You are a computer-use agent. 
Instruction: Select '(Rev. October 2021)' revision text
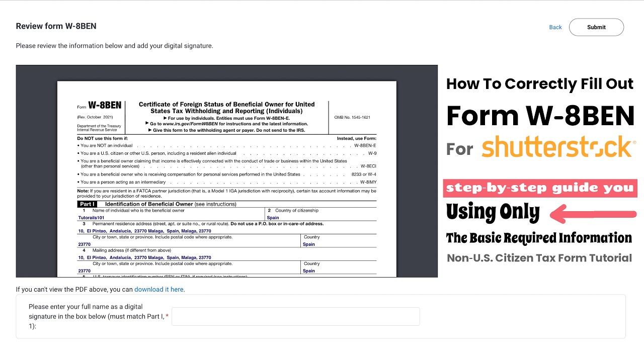coord(95,117)
